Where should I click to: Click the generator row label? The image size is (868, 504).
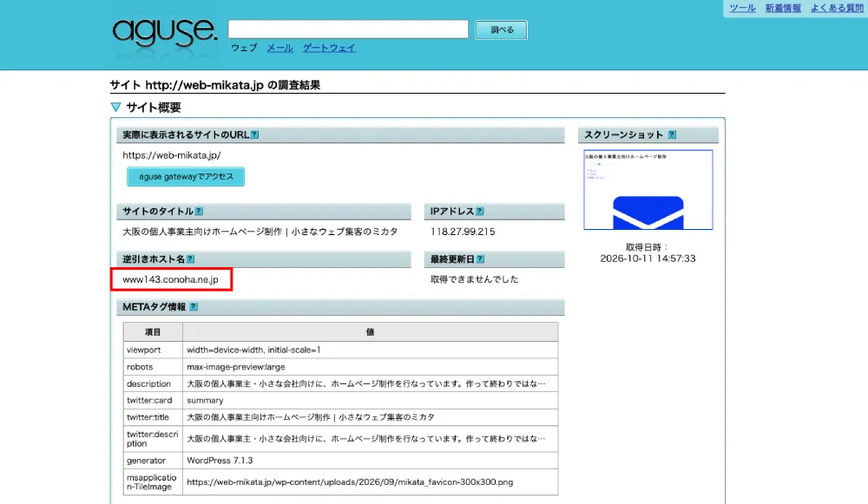coord(146,461)
